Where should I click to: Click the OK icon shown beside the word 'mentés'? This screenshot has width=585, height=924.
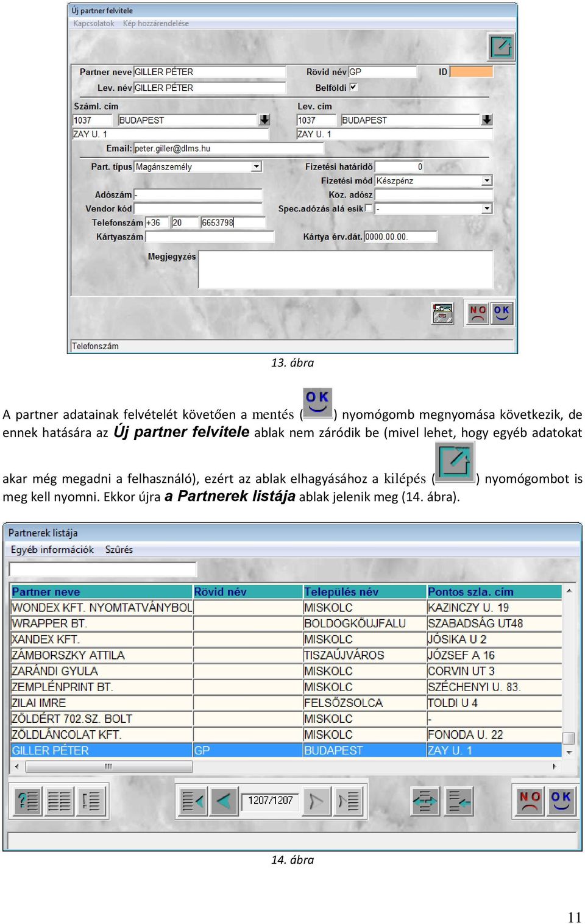tap(317, 403)
